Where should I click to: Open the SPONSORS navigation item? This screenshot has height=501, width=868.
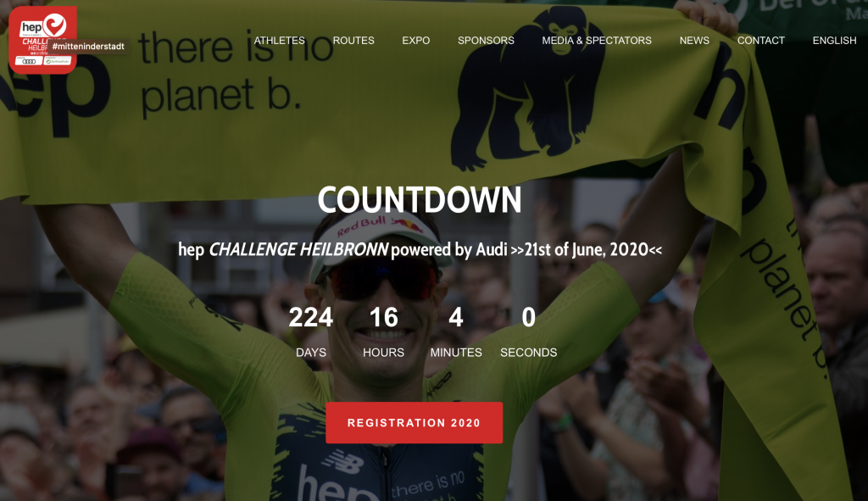(x=486, y=41)
